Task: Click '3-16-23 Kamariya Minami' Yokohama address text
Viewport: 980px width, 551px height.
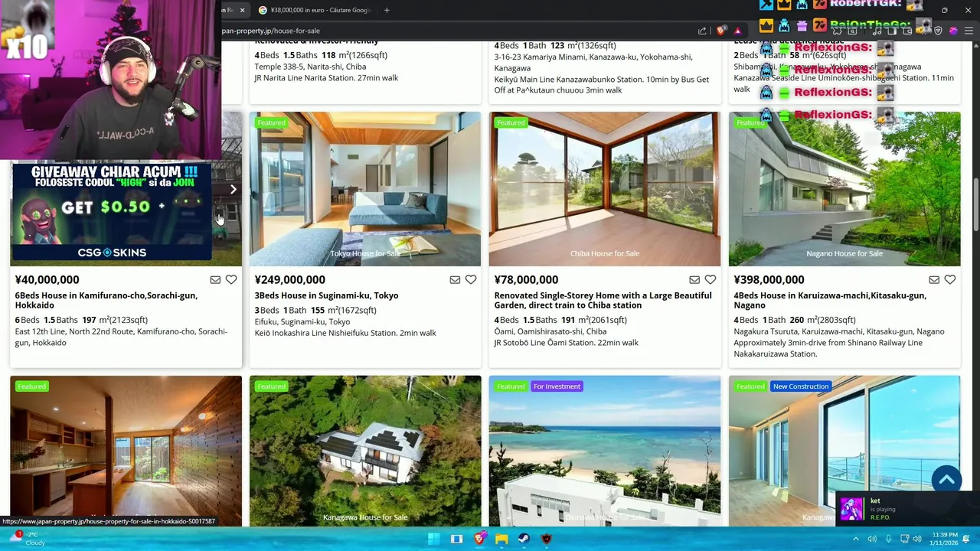Action: click(x=593, y=62)
